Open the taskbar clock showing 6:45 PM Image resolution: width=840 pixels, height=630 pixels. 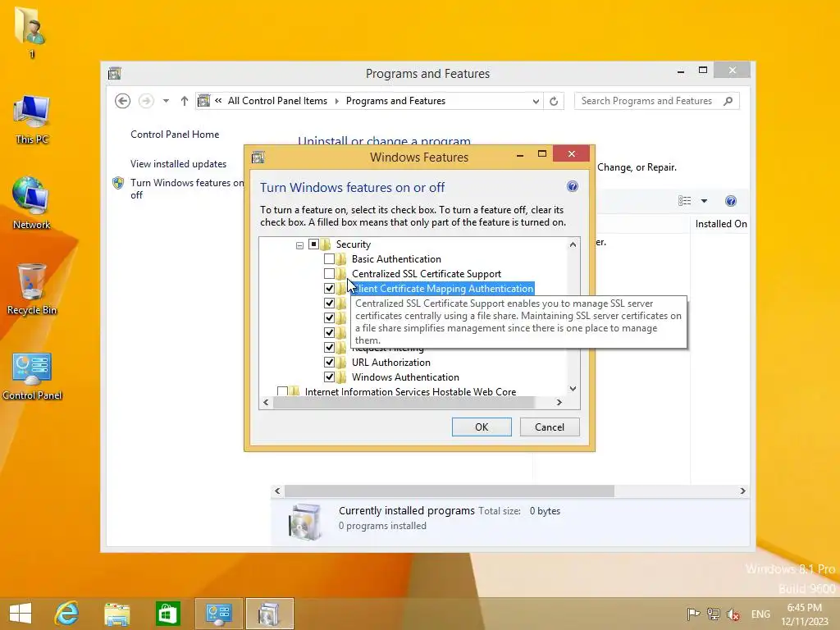[805, 614]
